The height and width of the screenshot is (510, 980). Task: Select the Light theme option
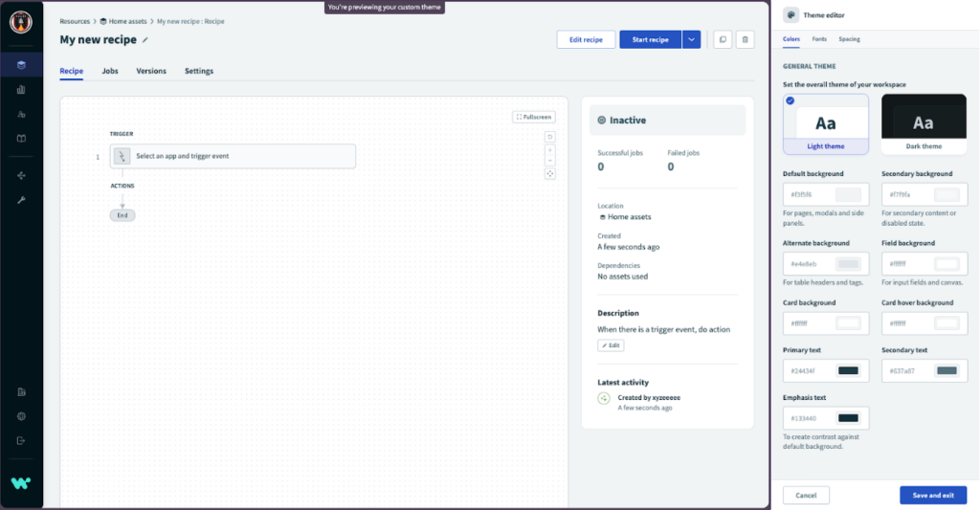tap(826, 124)
